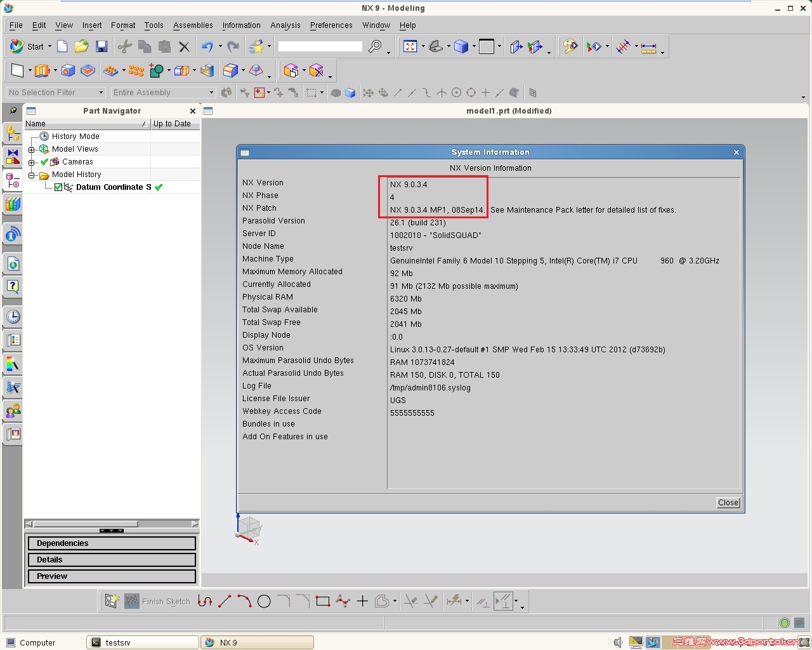Select the Rectangle sketch tool
Viewport: 812px width, 650px height.
pyautogui.click(x=322, y=601)
